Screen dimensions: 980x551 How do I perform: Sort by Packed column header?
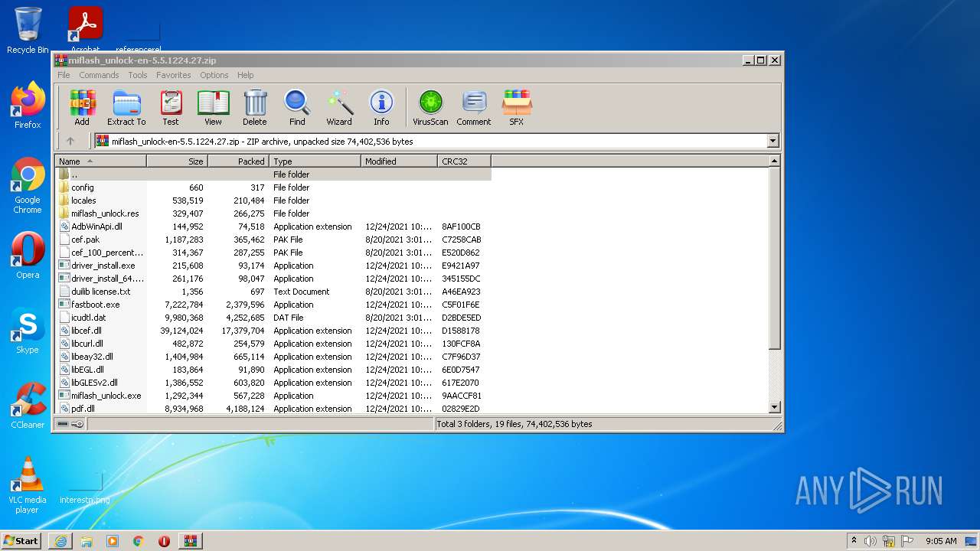[x=239, y=161]
